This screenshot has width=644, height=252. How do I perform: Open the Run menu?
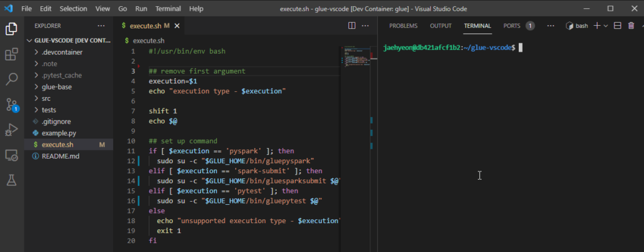141,9
